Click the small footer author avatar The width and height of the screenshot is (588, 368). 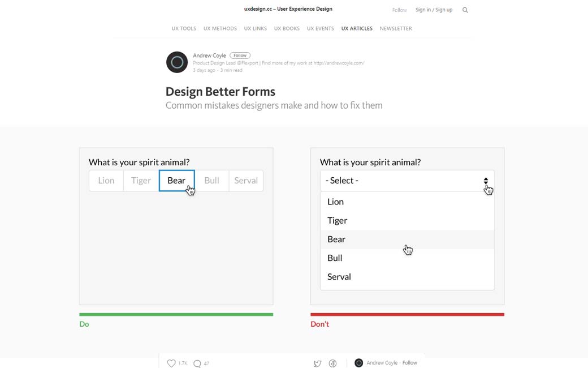point(358,363)
